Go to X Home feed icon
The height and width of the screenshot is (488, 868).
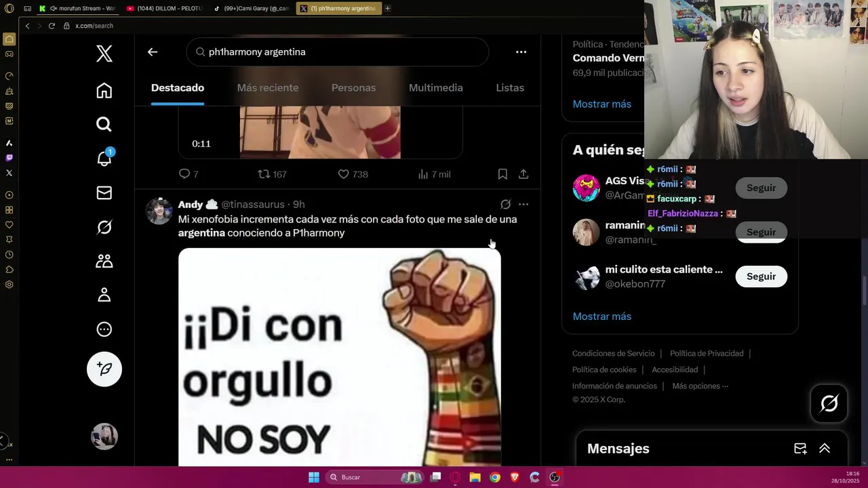point(104,90)
